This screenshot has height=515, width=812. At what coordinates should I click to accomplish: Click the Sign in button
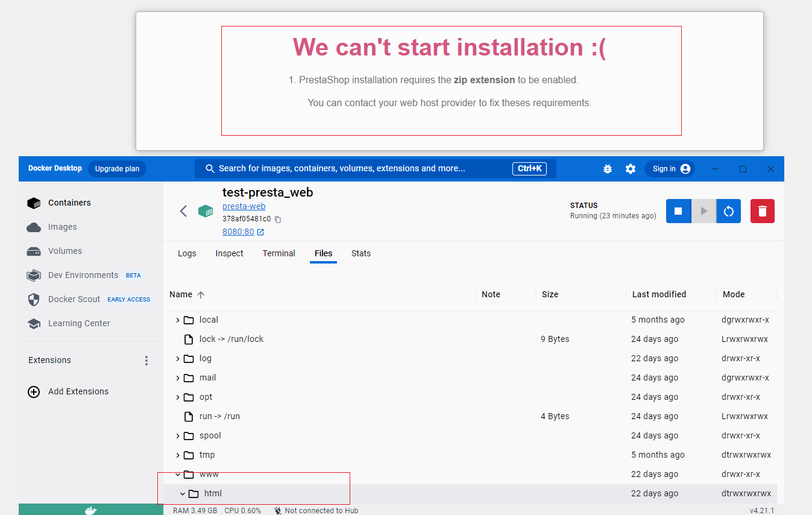pyautogui.click(x=670, y=169)
